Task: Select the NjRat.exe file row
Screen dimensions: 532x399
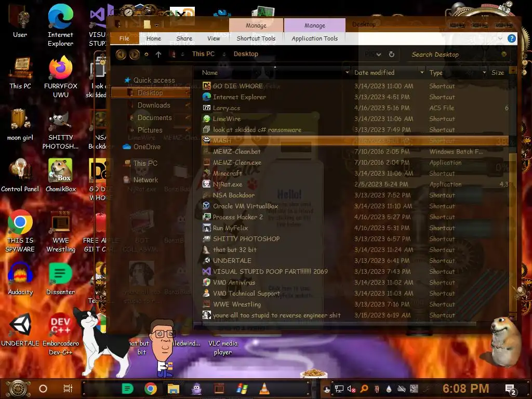Action: point(355,184)
